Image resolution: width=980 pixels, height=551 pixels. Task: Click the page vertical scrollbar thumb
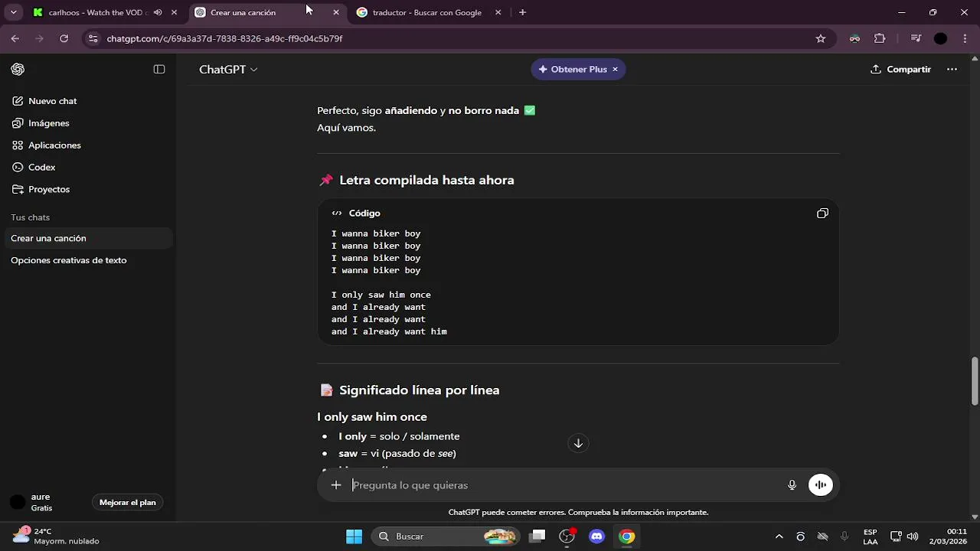tap(975, 381)
